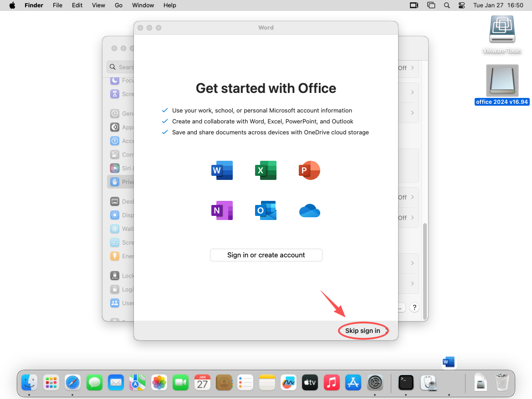Open Mail in the Dock

pyautogui.click(x=116, y=383)
